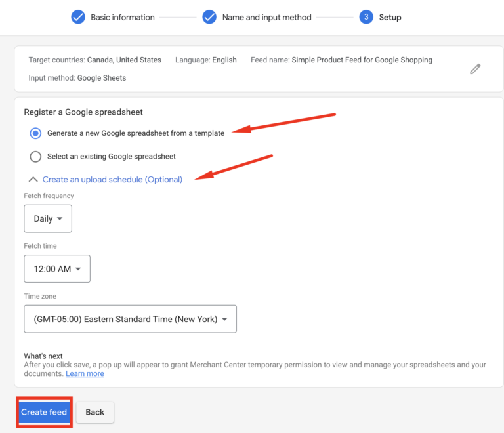
Task: Click the step 3 Setup circle icon
Action: pos(366,17)
